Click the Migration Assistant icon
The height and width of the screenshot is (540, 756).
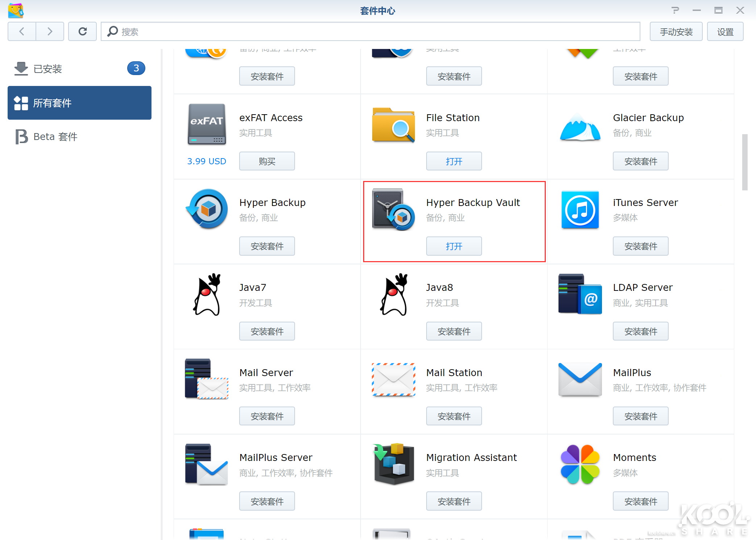pyautogui.click(x=393, y=464)
